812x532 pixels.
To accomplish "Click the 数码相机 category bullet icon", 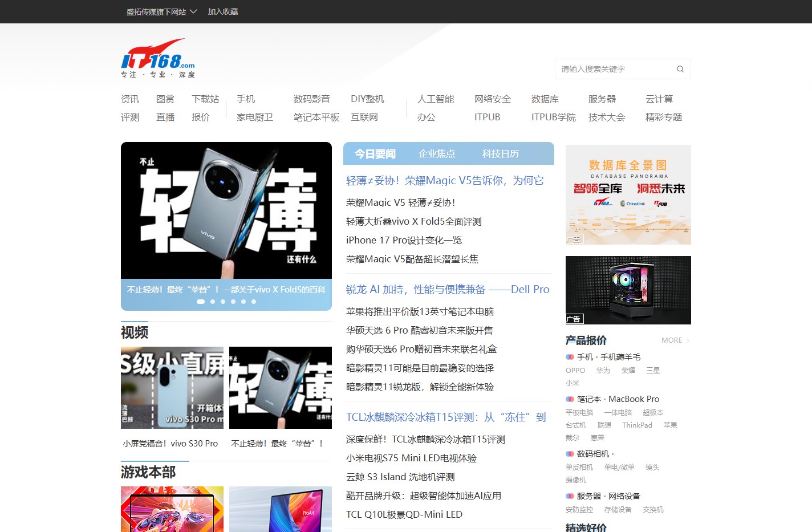I will [x=570, y=454].
